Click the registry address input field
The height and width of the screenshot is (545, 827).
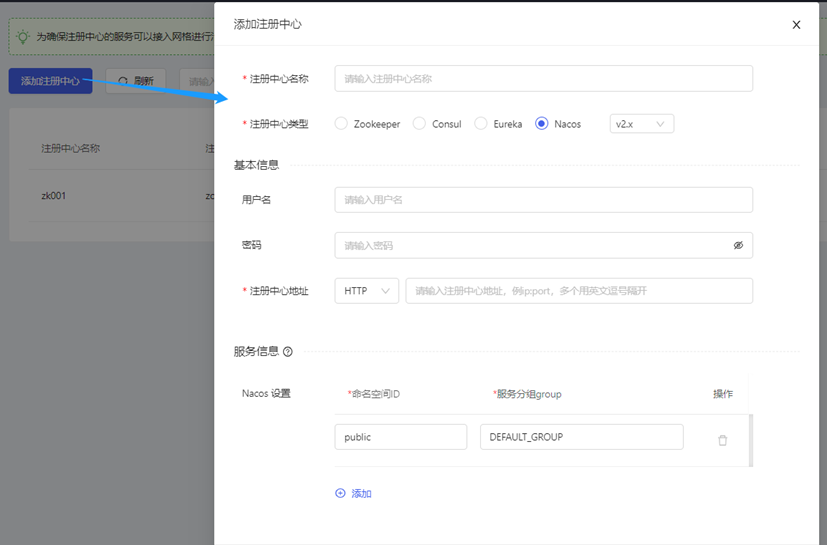coord(579,291)
